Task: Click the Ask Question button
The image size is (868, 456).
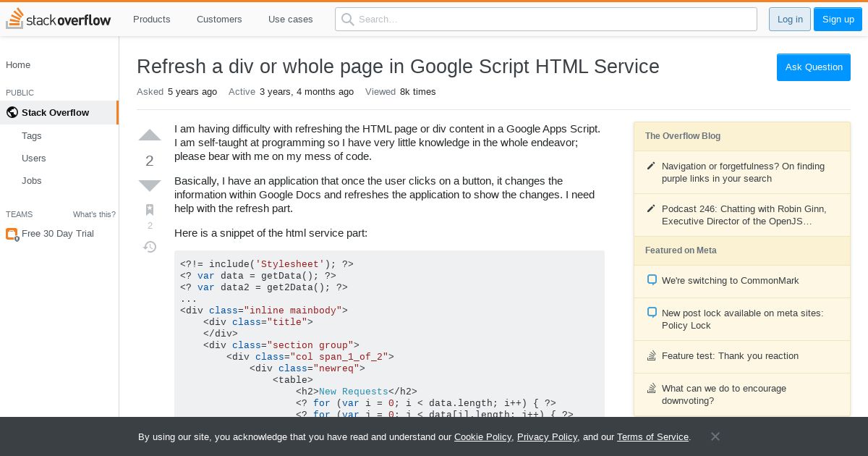Action: point(814,67)
